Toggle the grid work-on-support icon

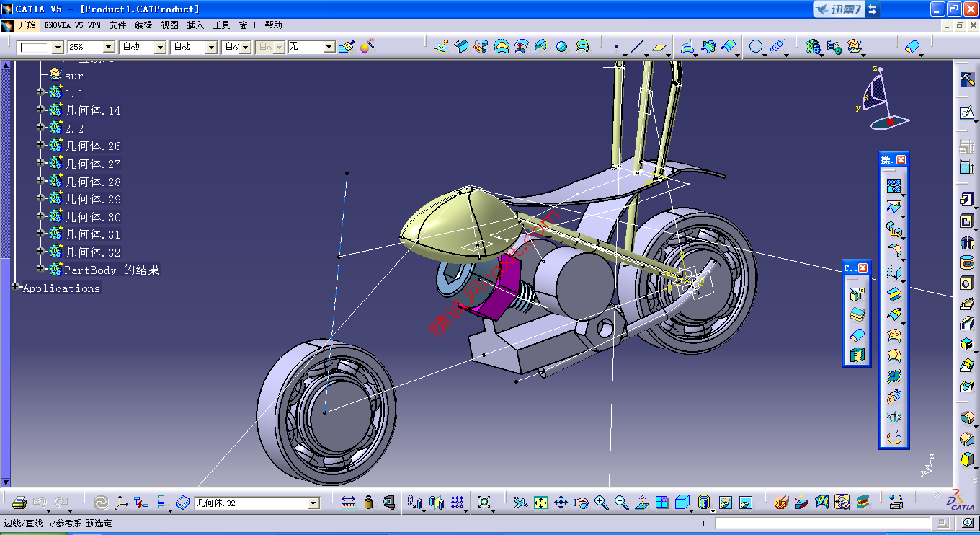tap(457, 503)
